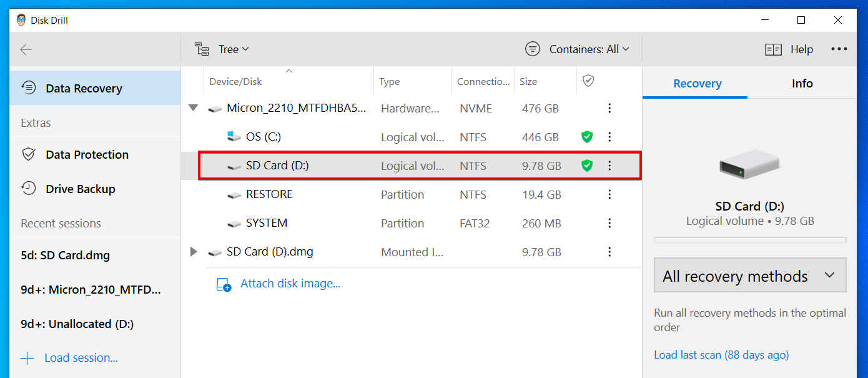
Task: Click the Containers filter icon
Action: [x=533, y=49]
